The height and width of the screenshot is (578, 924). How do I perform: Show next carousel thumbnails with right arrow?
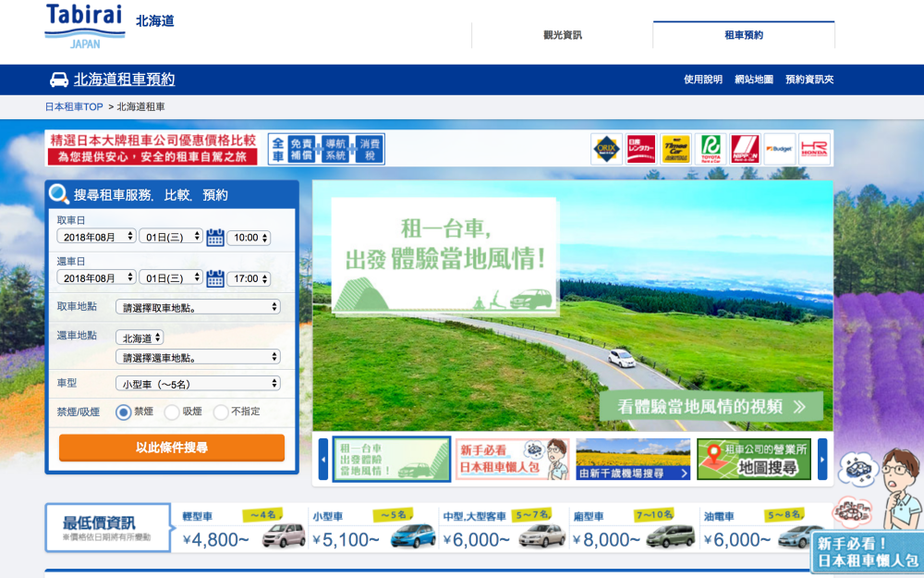click(822, 459)
